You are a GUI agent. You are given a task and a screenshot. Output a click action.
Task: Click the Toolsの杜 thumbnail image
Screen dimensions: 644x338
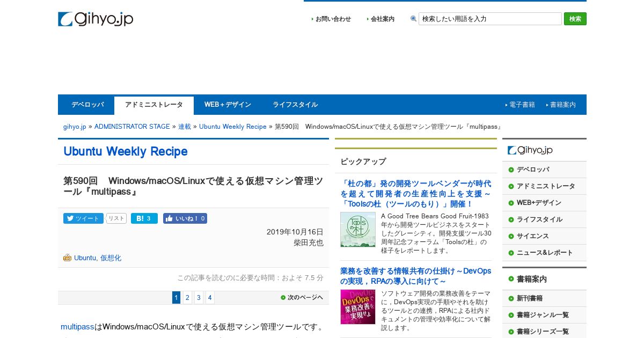(358, 230)
